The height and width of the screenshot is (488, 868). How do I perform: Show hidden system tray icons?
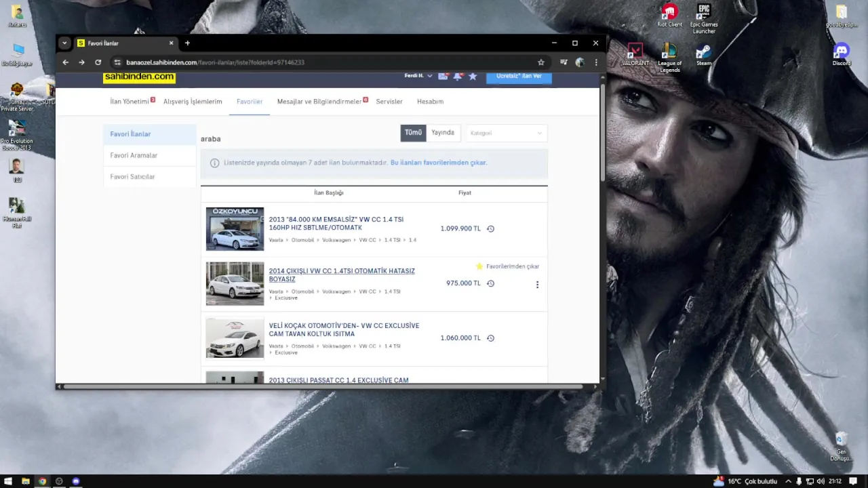point(788,481)
